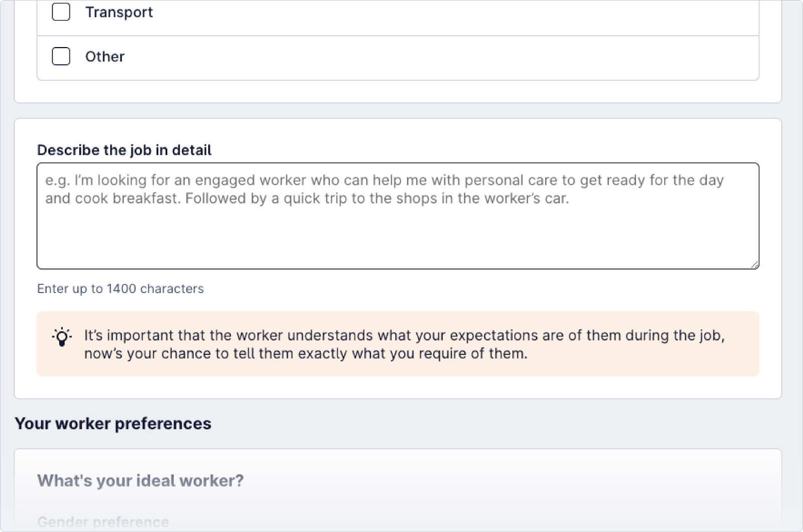The width and height of the screenshot is (803, 532).
Task: Click the Describe the job in detail label
Action: click(123, 149)
